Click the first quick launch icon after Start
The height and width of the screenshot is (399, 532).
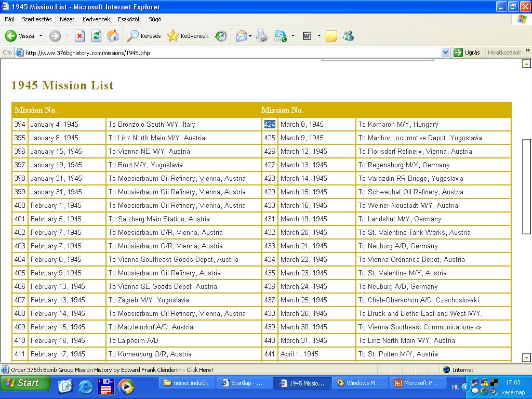(x=65, y=387)
